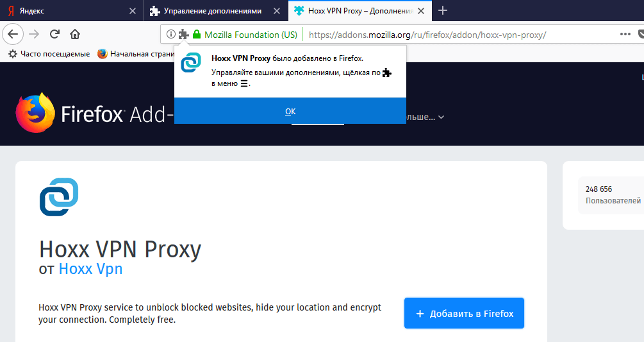Select the Hoxx VPN Proxy tab
644x342 pixels.
(360, 11)
